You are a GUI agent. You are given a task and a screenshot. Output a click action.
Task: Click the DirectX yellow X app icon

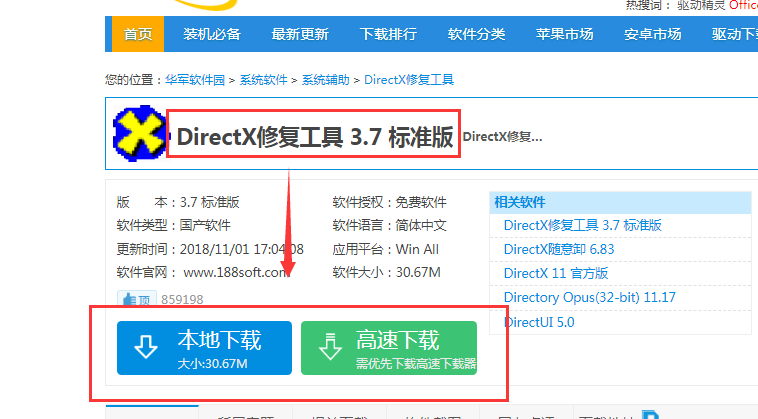coord(140,133)
